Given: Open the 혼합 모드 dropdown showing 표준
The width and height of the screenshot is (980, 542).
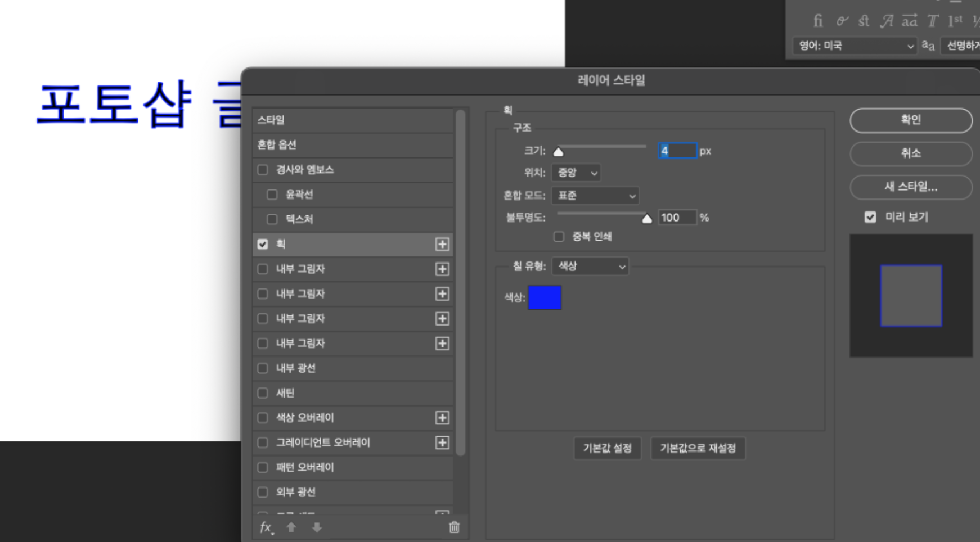Looking at the screenshot, I should pos(595,196).
